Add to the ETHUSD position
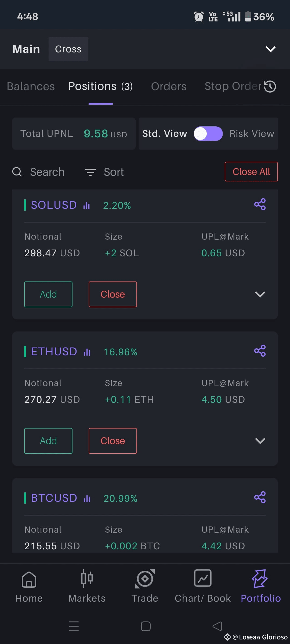Image resolution: width=290 pixels, height=644 pixels. coord(48,441)
